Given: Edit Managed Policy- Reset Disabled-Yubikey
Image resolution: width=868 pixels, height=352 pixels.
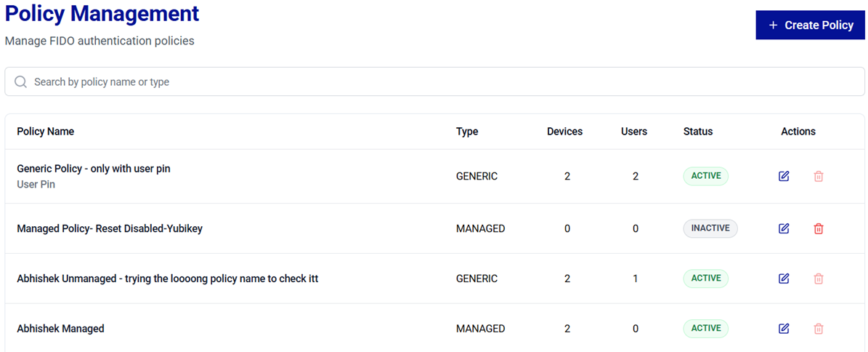Looking at the screenshot, I should tap(784, 228).
